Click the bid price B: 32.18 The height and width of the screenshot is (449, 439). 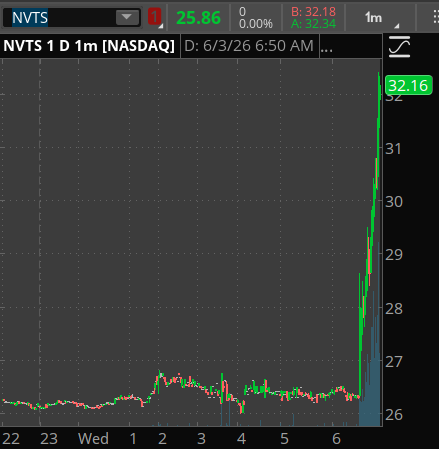(x=313, y=12)
